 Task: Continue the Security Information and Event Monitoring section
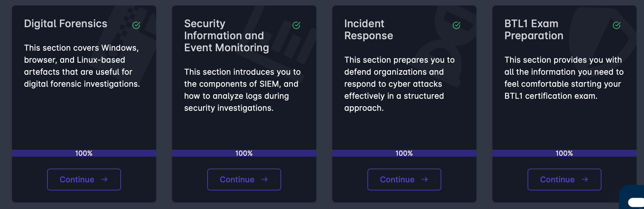pos(244,180)
